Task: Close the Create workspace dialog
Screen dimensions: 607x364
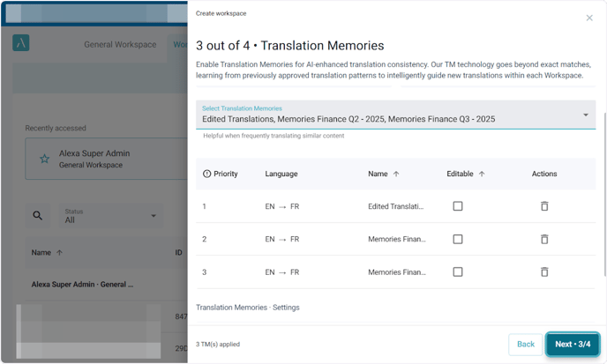Action: point(589,18)
